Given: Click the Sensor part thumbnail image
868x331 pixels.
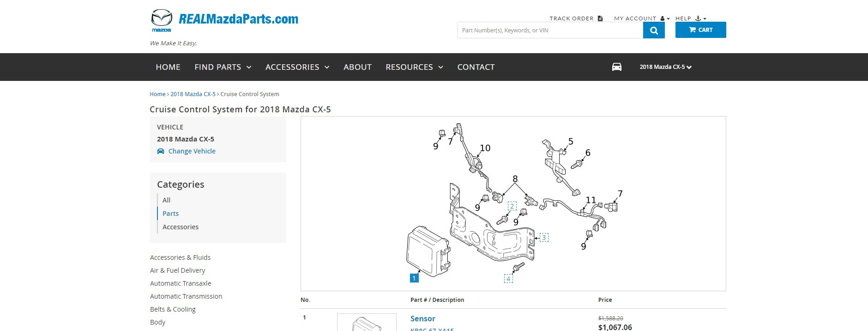Looking at the screenshot, I should pyautogui.click(x=367, y=323).
